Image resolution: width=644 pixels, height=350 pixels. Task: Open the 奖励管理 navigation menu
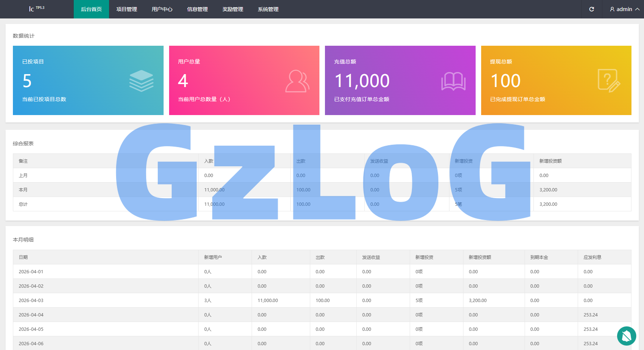[233, 9]
